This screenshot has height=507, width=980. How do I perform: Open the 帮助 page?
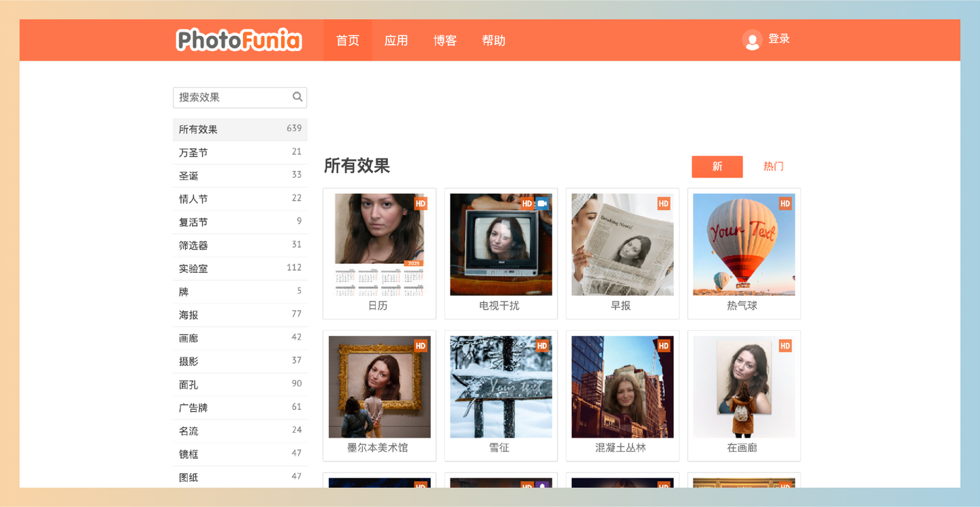493,40
